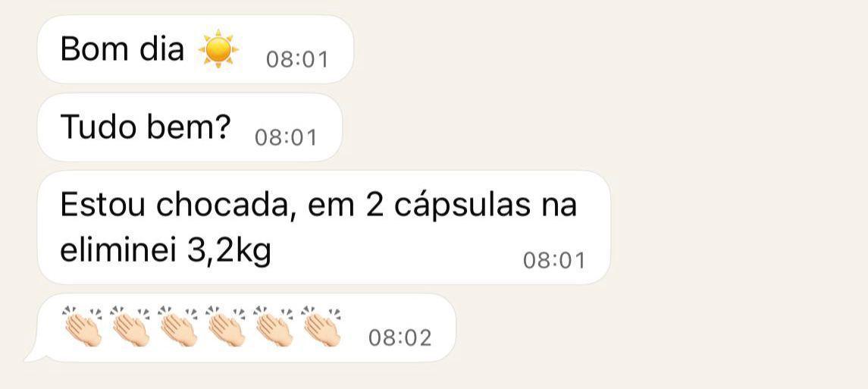The width and height of the screenshot is (868, 389).
Task: Click the text "eliminei 3,2kg"
Action: [165, 253]
